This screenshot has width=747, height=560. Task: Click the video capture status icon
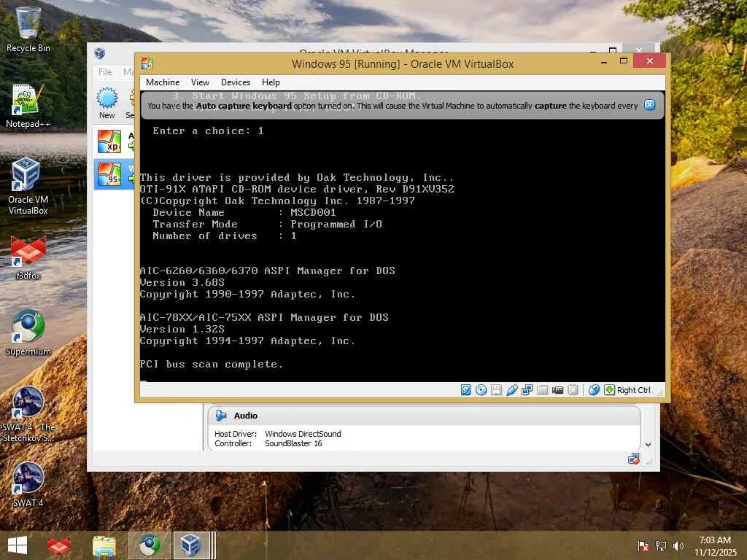(557, 390)
